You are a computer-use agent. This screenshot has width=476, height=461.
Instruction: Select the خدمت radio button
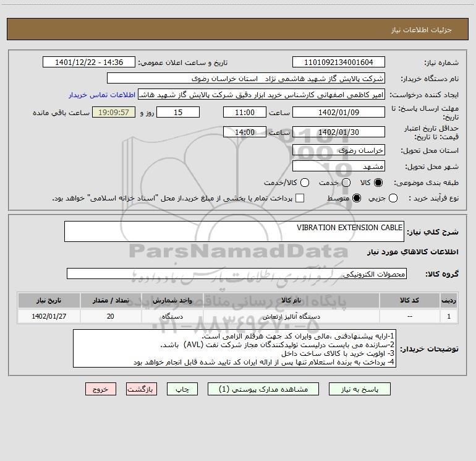point(346,183)
